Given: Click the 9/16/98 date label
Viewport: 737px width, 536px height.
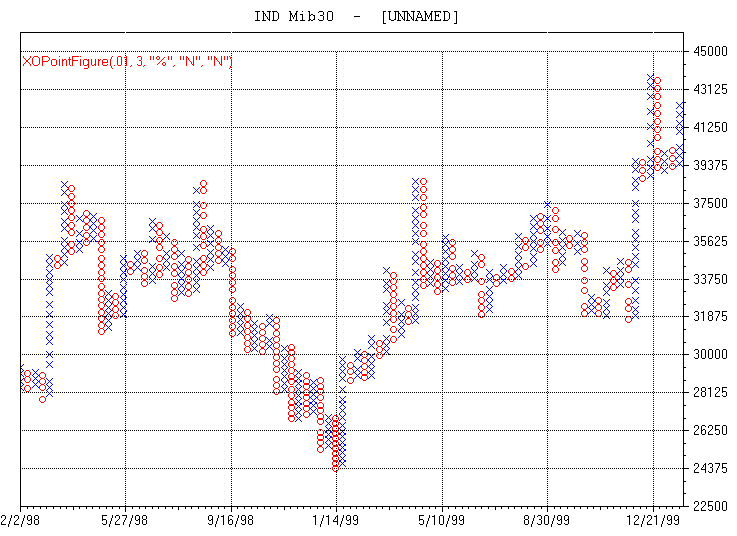Looking at the screenshot, I should (230, 520).
